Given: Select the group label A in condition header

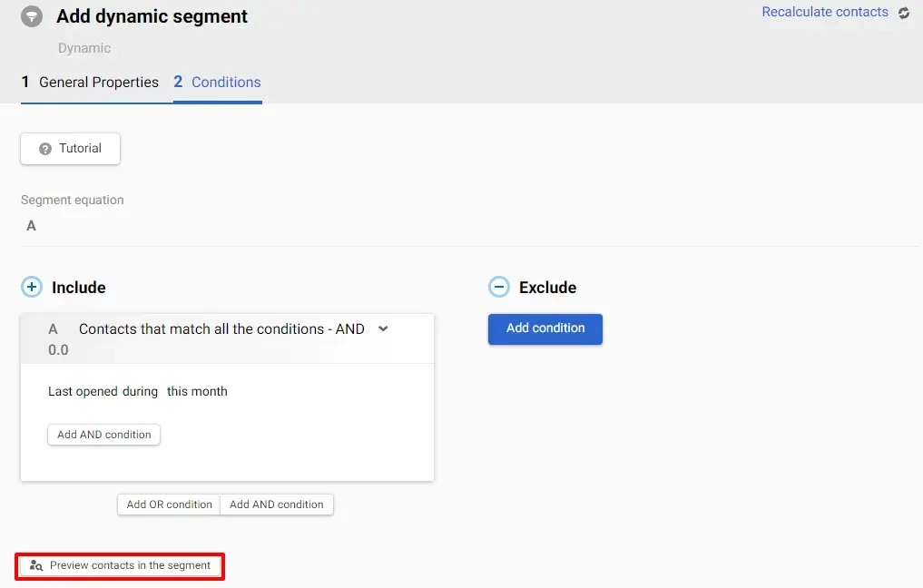Looking at the screenshot, I should click(53, 329).
